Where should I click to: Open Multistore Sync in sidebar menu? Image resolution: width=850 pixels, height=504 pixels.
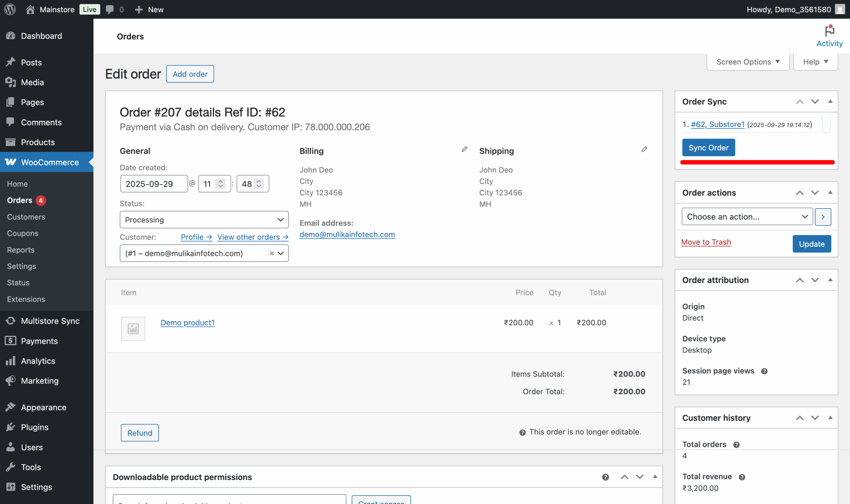(50, 321)
